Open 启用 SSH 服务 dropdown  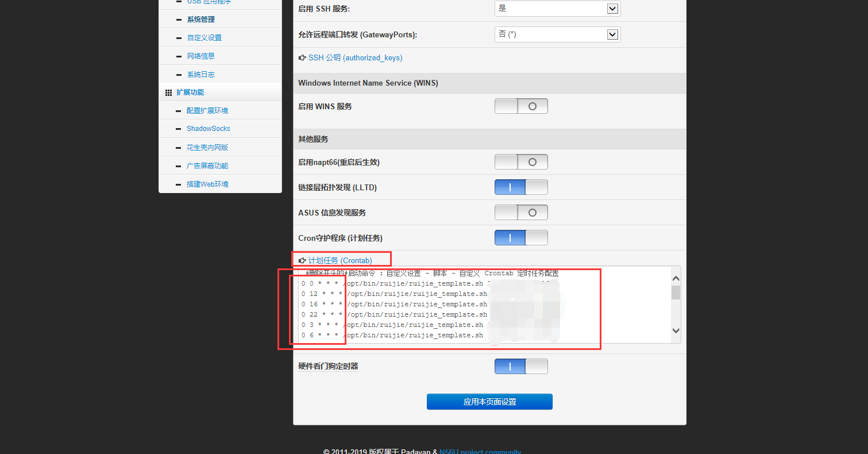click(x=557, y=9)
